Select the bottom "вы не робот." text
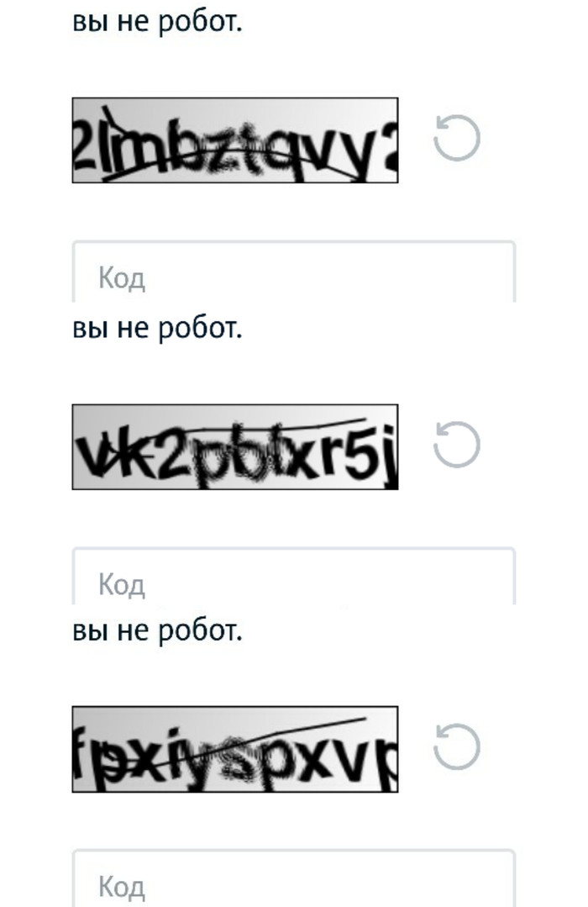The image size is (588, 907). [157, 630]
